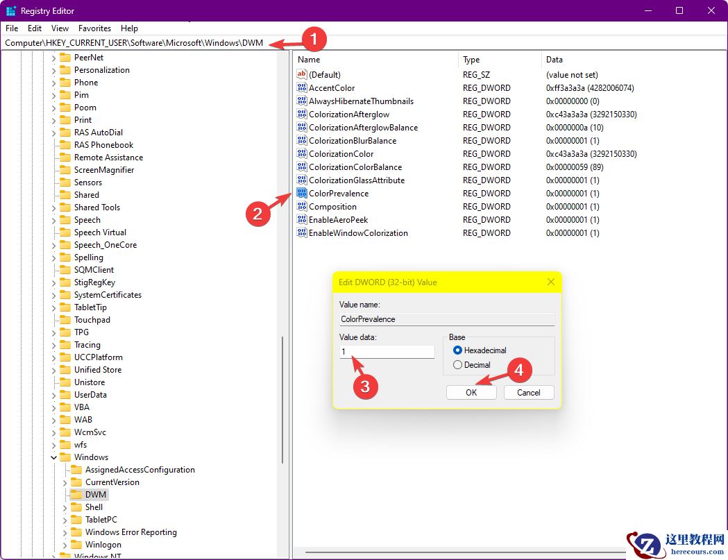Select the SystemCertificates key

pos(108,295)
